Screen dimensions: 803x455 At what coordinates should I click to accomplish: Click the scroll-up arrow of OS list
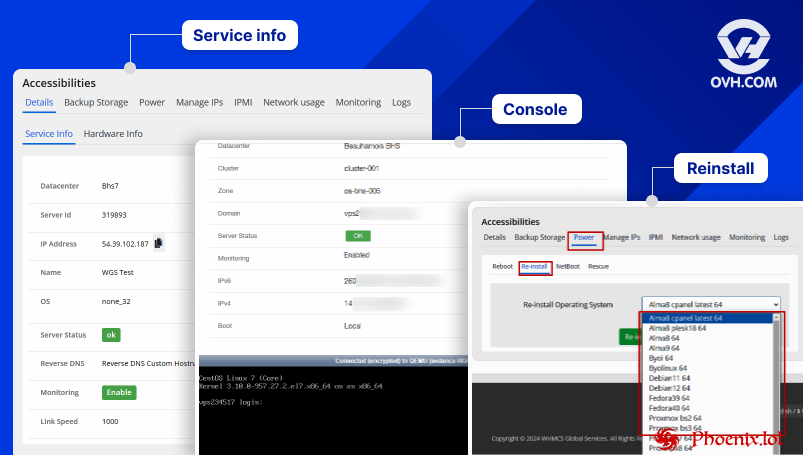pyautogui.click(x=776, y=318)
